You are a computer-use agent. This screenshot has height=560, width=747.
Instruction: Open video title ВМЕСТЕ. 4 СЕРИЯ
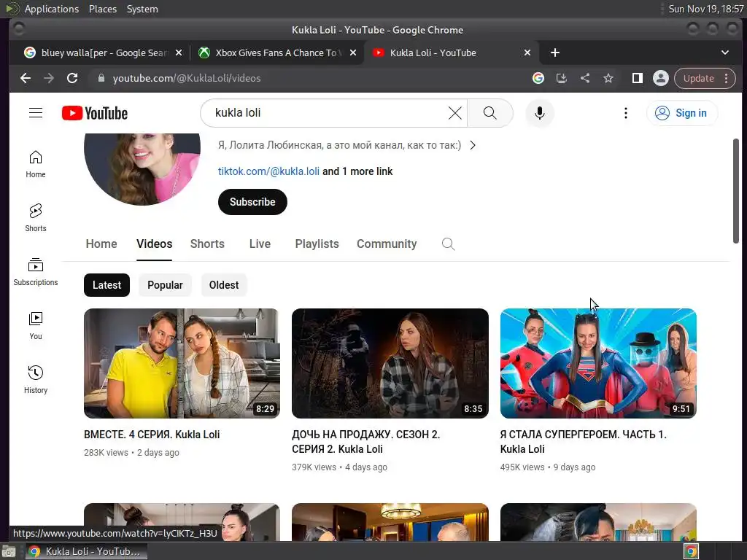(152, 435)
